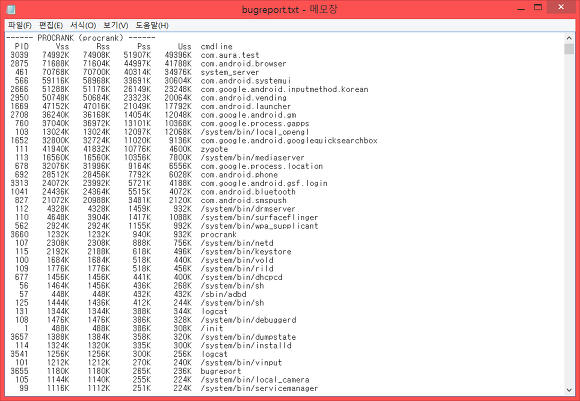Click '/system/bin/drmserver' text
The height and width of the screenshot is (401, 580).
coord(248,209)
